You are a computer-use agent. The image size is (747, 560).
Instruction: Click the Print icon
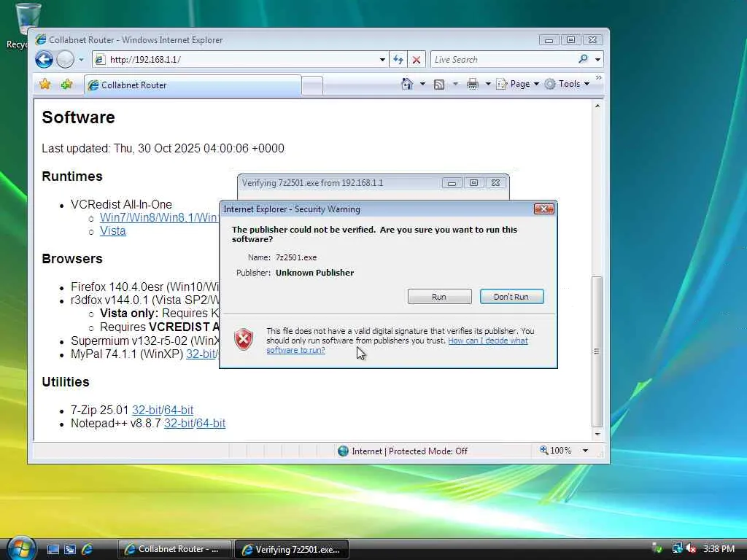472,85
